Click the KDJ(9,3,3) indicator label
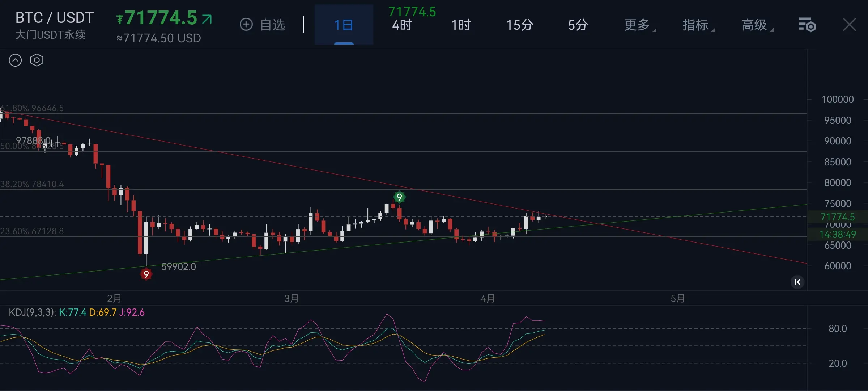 [32, 312]
